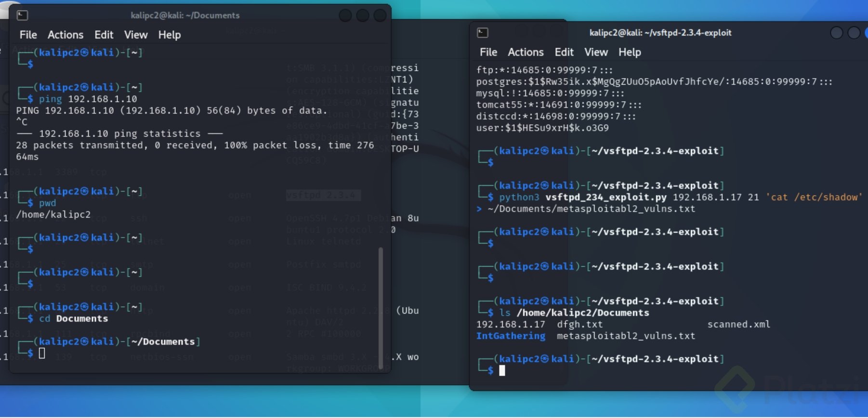Viewport: 868px width, 418px height.
Task: Open the Edit menu in the ~/Documents terminal
Action: tap(104, 35)
